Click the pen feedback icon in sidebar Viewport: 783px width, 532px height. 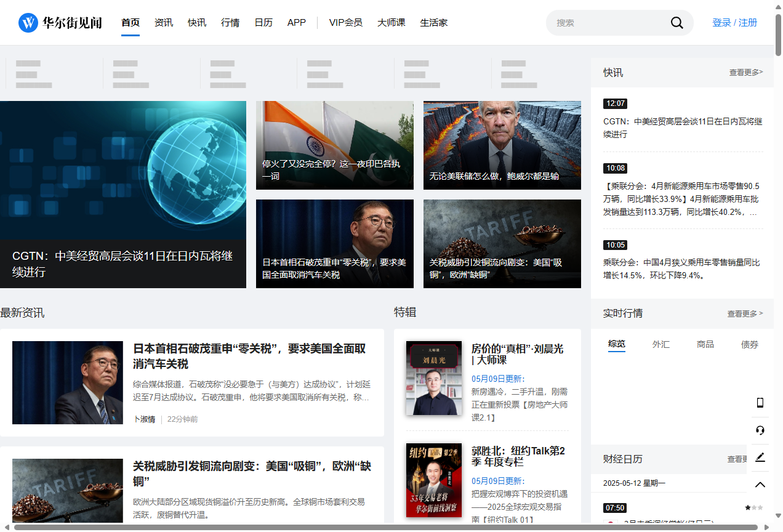[760, 457]
